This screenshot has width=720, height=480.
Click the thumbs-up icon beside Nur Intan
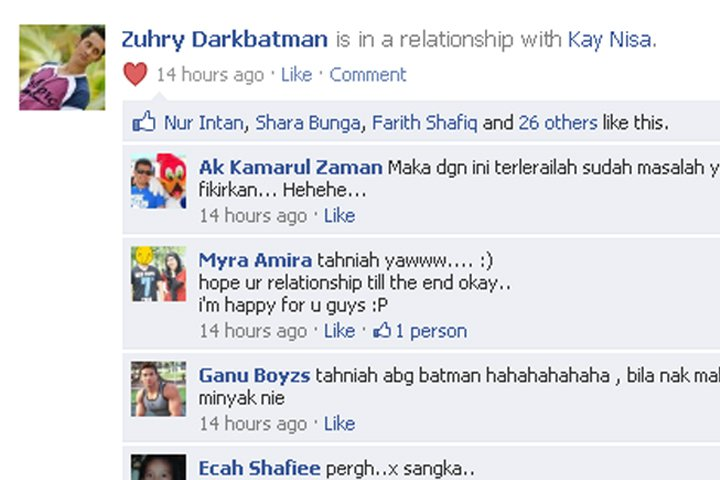(x=144, y=122)
